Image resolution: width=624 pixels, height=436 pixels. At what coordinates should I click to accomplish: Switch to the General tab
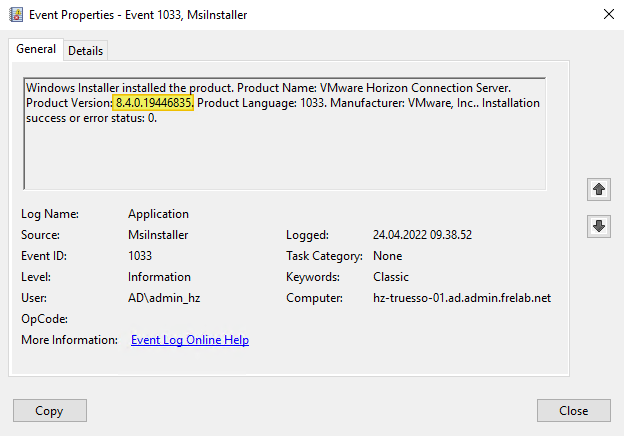(x=36, y=50)
